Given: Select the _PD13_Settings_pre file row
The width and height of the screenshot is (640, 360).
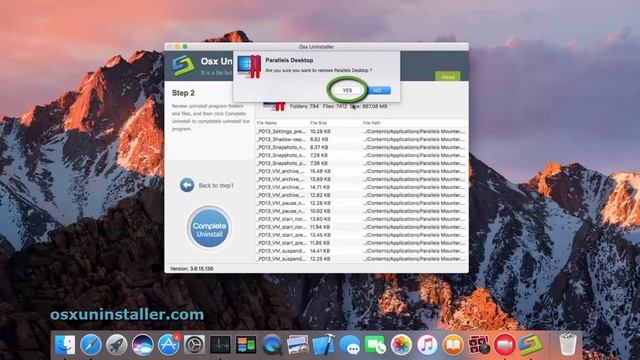Looking at the screenshot, I should pyautogui.click(x=362, y=131).
